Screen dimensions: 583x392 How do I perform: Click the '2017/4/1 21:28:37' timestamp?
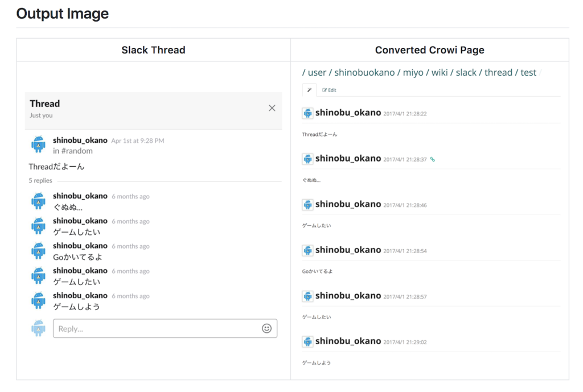coord(405,159)
